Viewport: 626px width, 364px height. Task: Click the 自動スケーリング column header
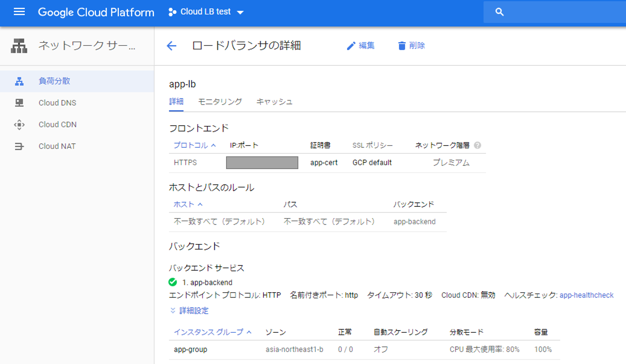point(400,332)
